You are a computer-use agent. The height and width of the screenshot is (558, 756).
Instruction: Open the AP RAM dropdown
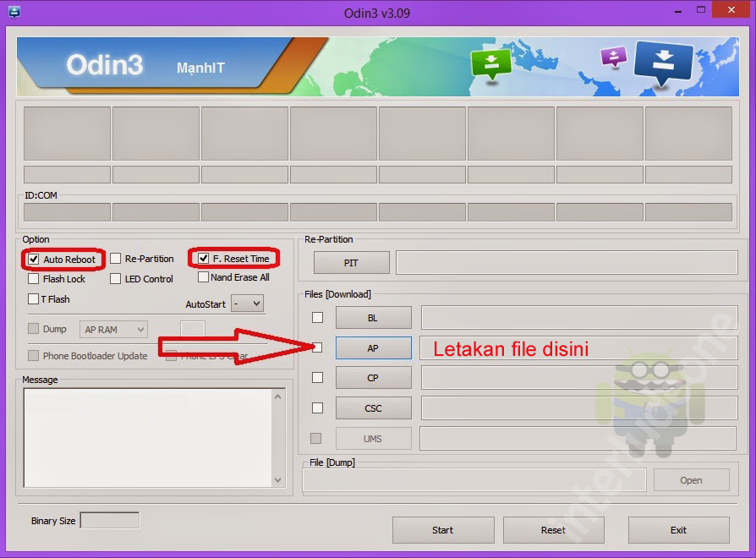coord(112,329)
